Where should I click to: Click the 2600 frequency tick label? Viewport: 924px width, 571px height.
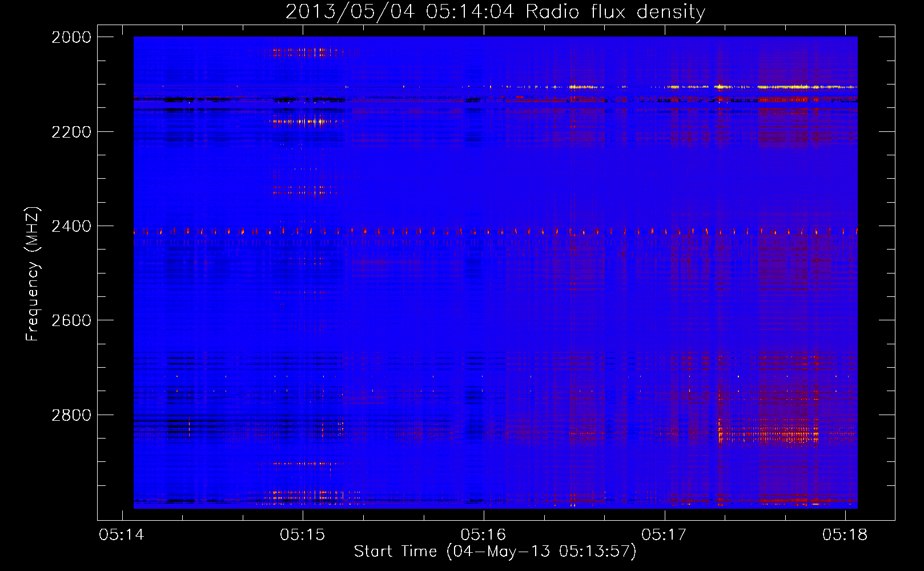click(71, 320)
